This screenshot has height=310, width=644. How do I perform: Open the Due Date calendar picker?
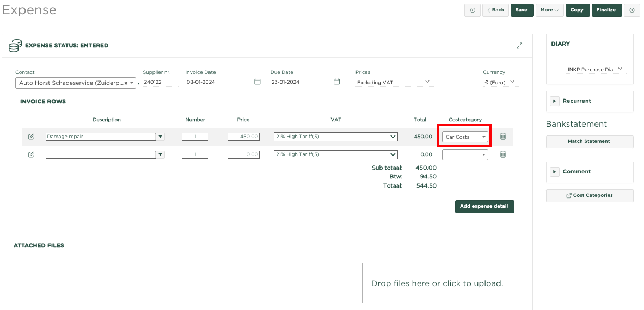[336, 82]
